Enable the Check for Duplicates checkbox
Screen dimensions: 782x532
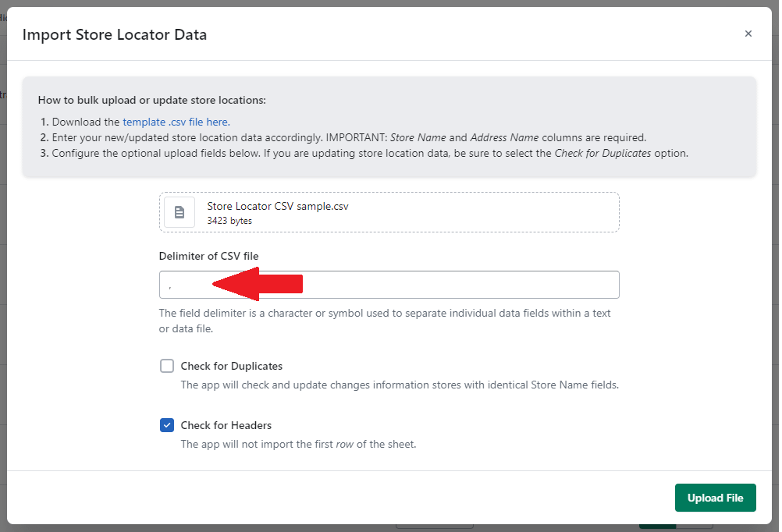pos(167,366)
